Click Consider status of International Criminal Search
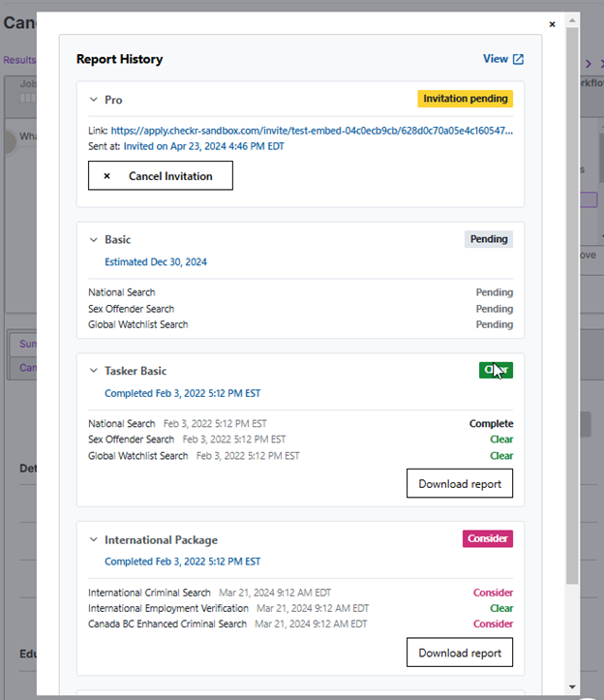Image resolution: width=604 pixels, height=700 pixels. pyautogui.click(x=494, y=593)
